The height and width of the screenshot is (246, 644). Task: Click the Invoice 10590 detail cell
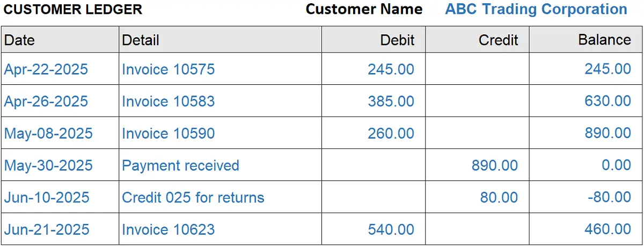pos(168,133)
